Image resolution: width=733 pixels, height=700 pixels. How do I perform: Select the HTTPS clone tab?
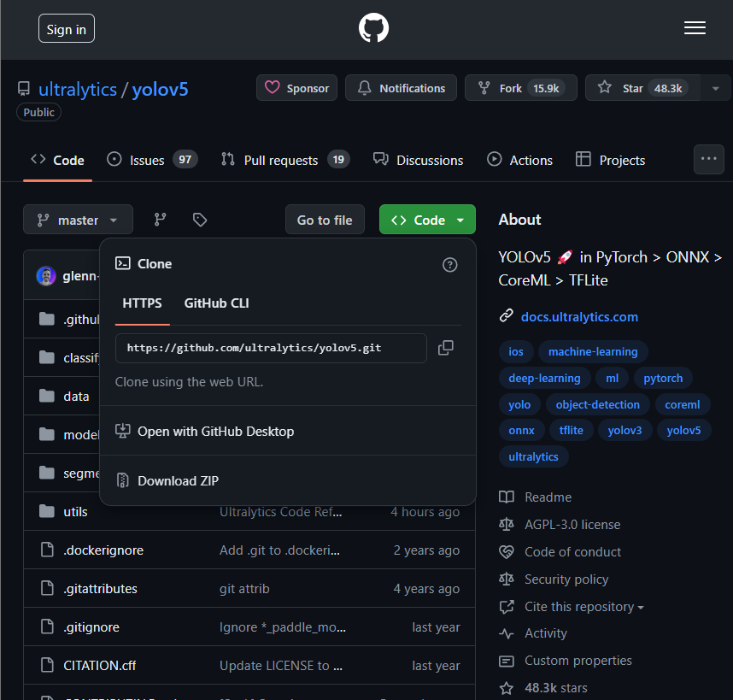tap(142, 303)
